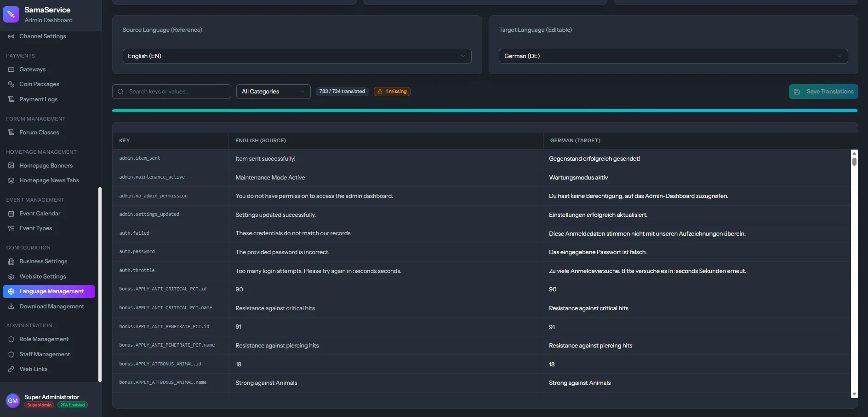Open Website Settings page
The height and width of the screenshot is (417, 868).
[49, 277]
